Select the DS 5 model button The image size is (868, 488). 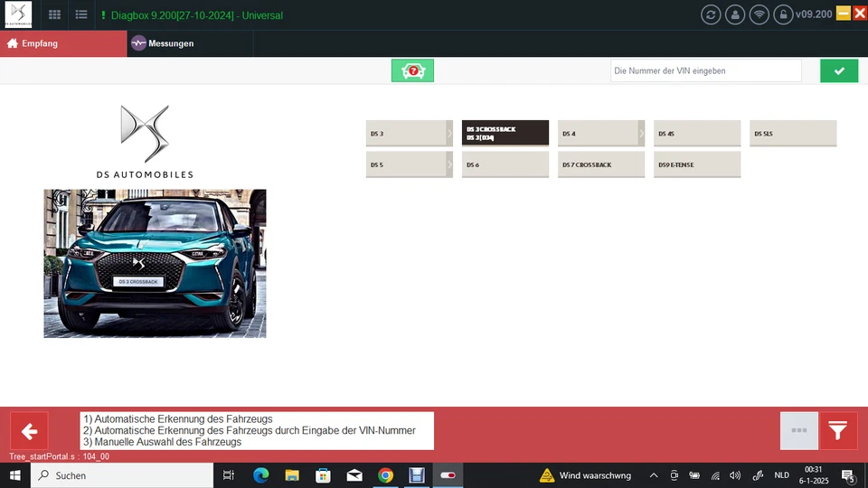click(x=406, y=164)
